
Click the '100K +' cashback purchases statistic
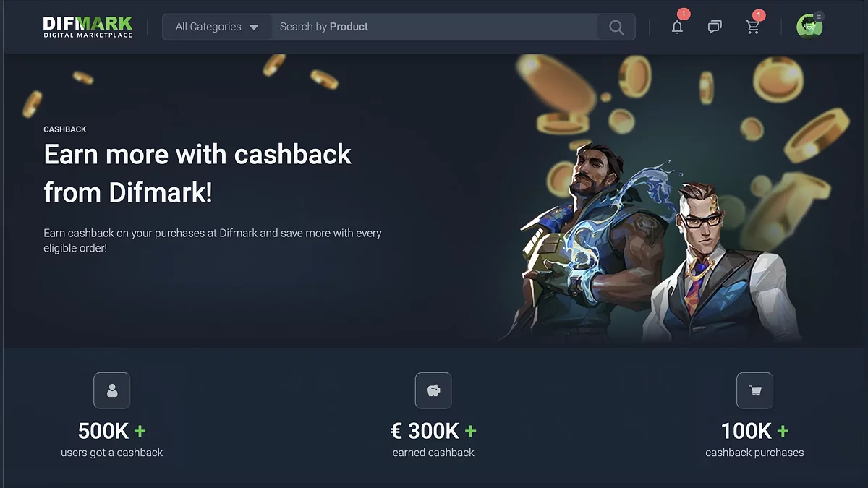click(754, 432)
